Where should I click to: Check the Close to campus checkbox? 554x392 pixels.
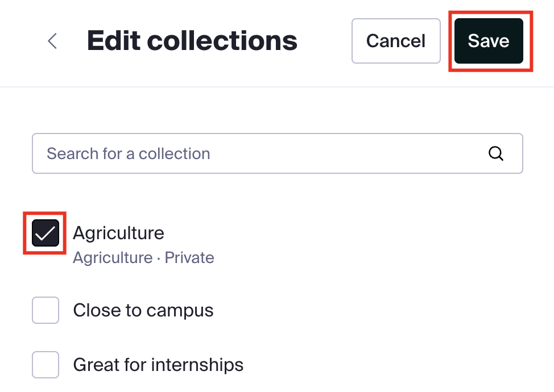[46, 310]
